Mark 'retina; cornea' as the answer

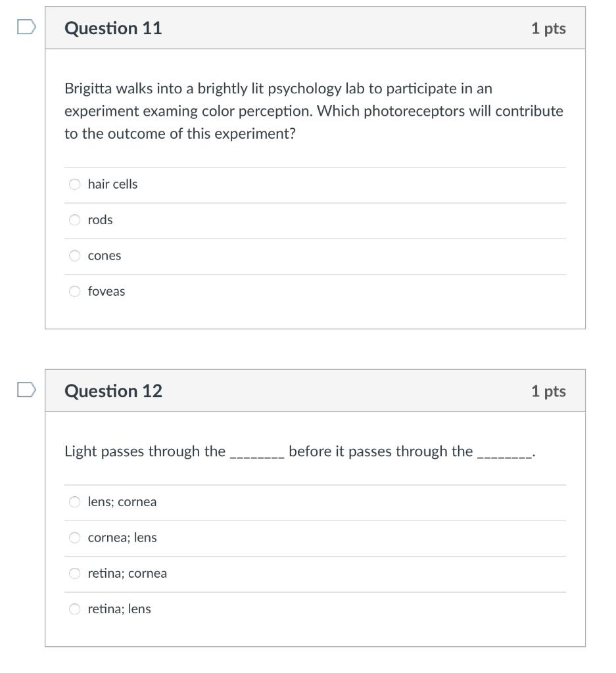(x=75, y=573)
